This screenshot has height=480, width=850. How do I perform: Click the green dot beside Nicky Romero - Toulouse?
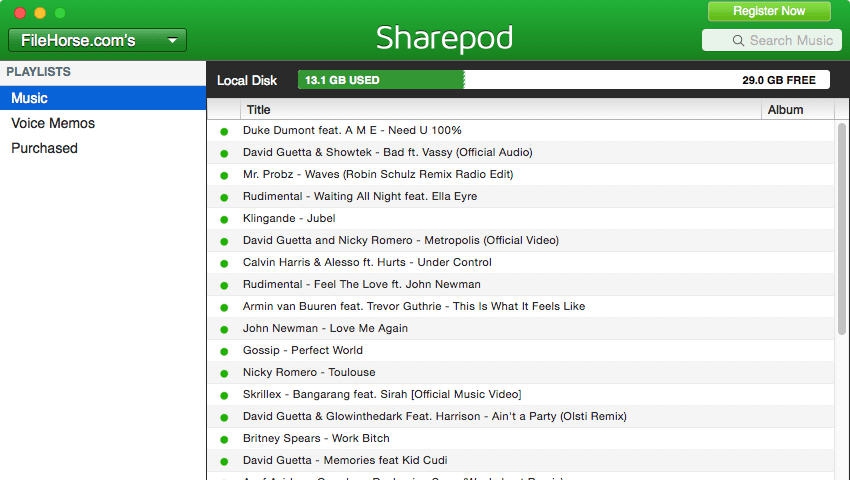tap(224, 373)
